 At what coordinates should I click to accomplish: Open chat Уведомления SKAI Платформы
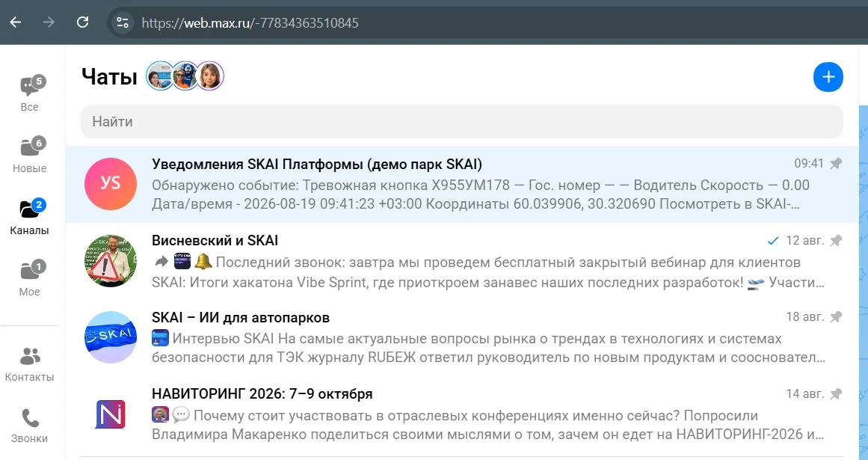point(462,184)
